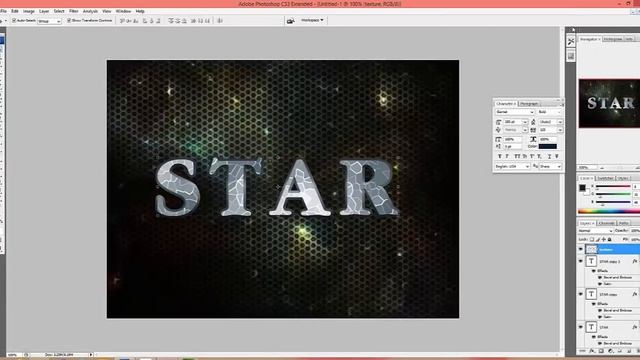Open the font style Bold dropdown

(x=549, y=112)
